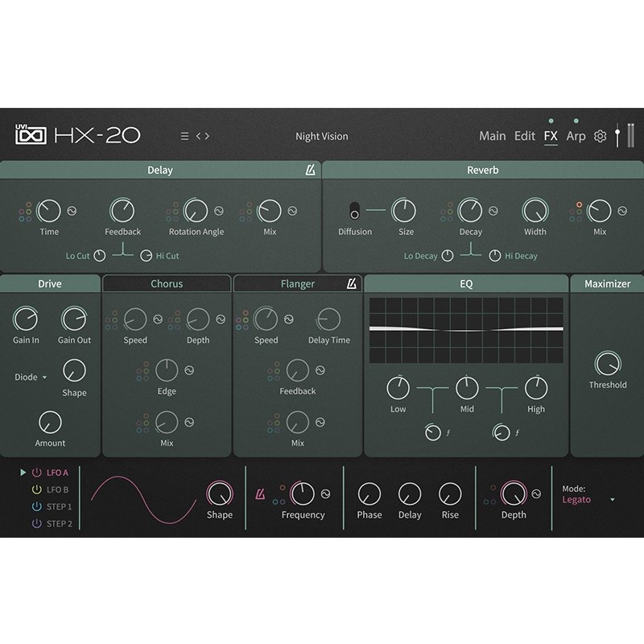This screenshot has width=644, height=644.
Task: Click the modulation icon beside Delay Time
Action: pos(72,211)
